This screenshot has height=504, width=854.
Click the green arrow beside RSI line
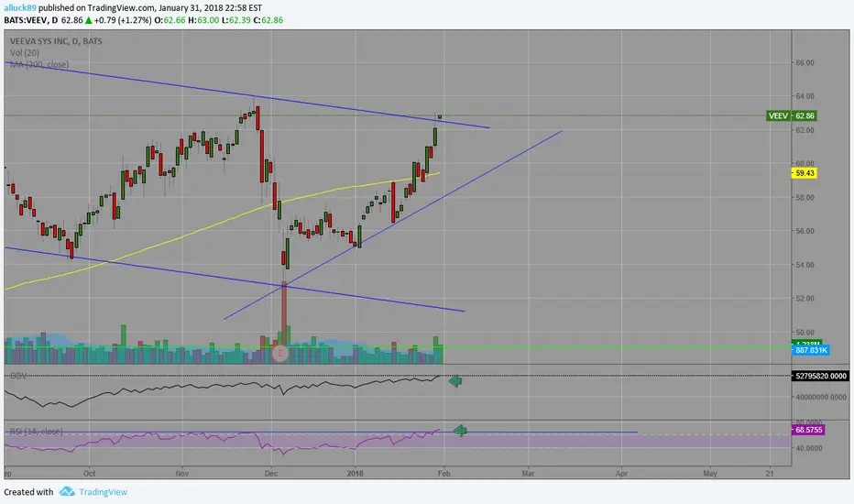tap(460, 431)
